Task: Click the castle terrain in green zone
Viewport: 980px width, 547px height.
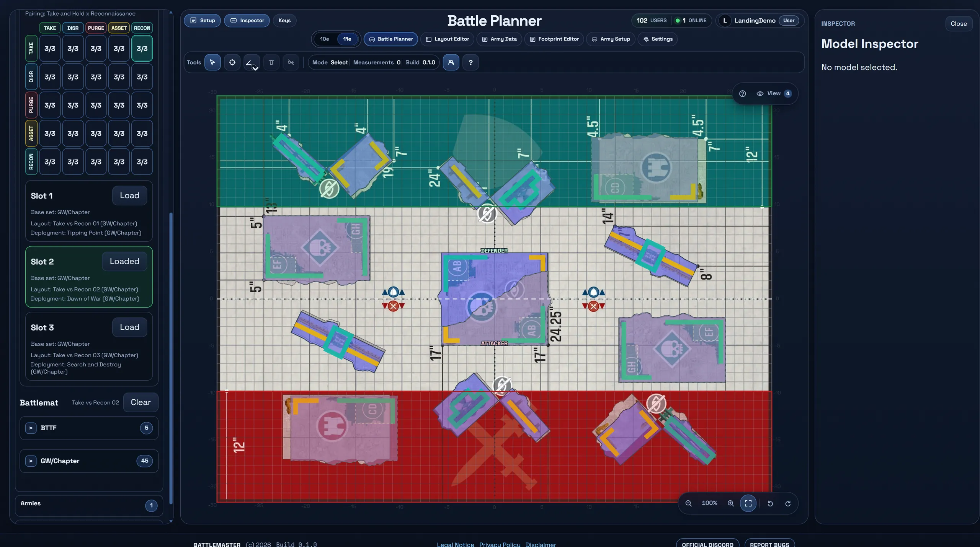Action: pyautogui.click(x=656, y=168)
